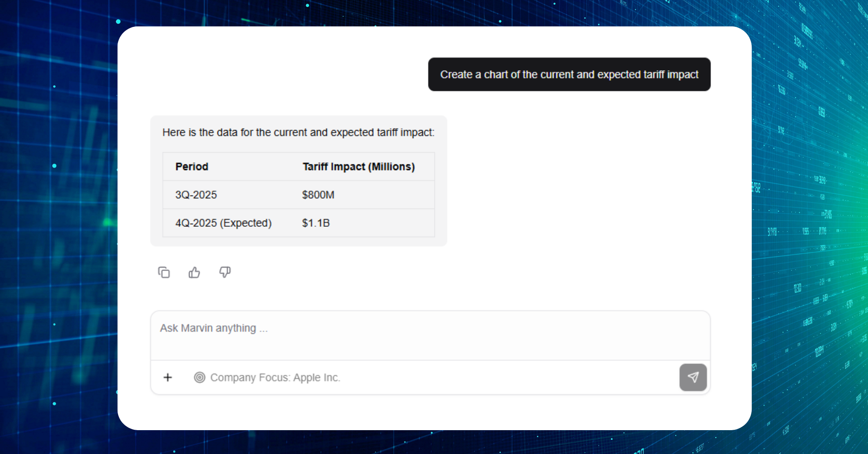
Task: Click the Period column header
Action: coord(191,166)
